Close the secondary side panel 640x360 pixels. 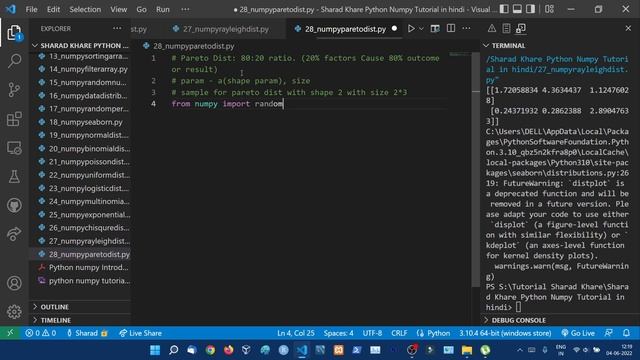(x=628, y=29)
